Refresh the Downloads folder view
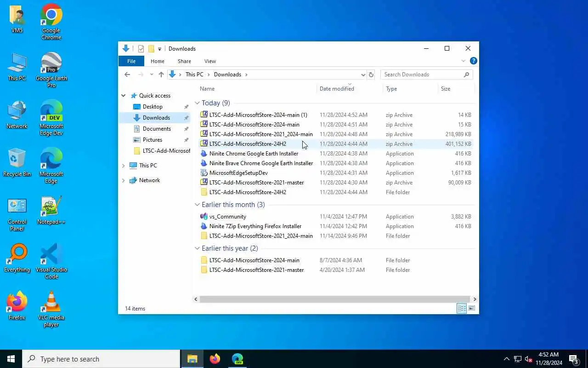The image size is (588, 368). pyautogui.click(x=371, y=75)
